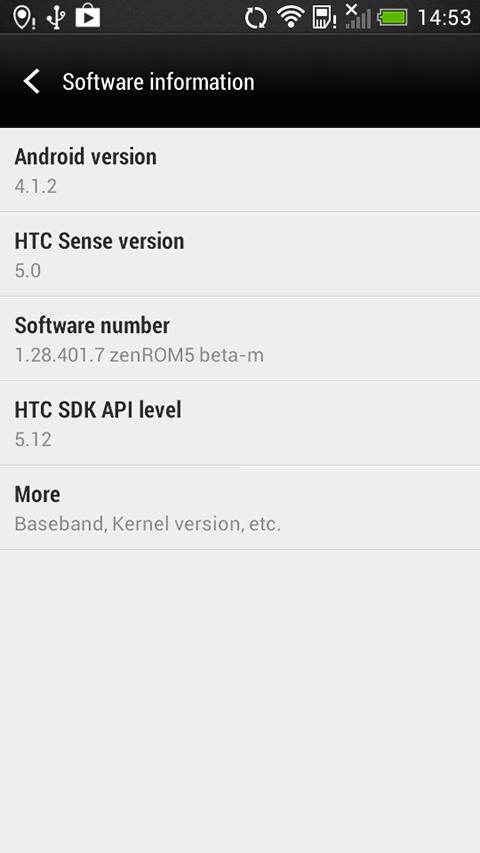This screenshot has width=480, height=853.
Task: Expand More for Baseband and Kernel info
Action: (240, 507)
